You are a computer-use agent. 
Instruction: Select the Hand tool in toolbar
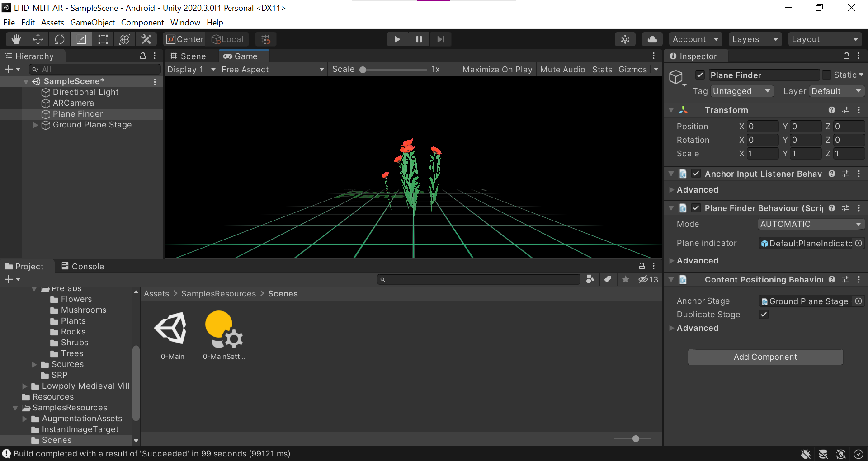pos(16,39)
